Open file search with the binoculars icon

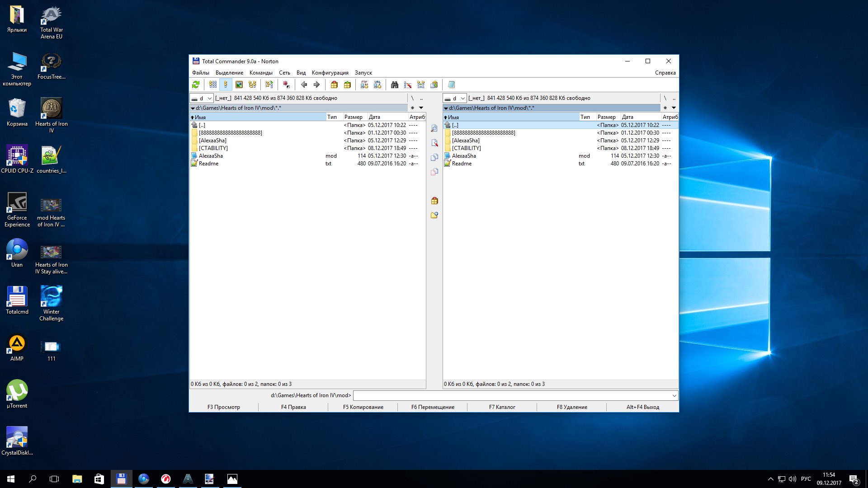point(395,84)
